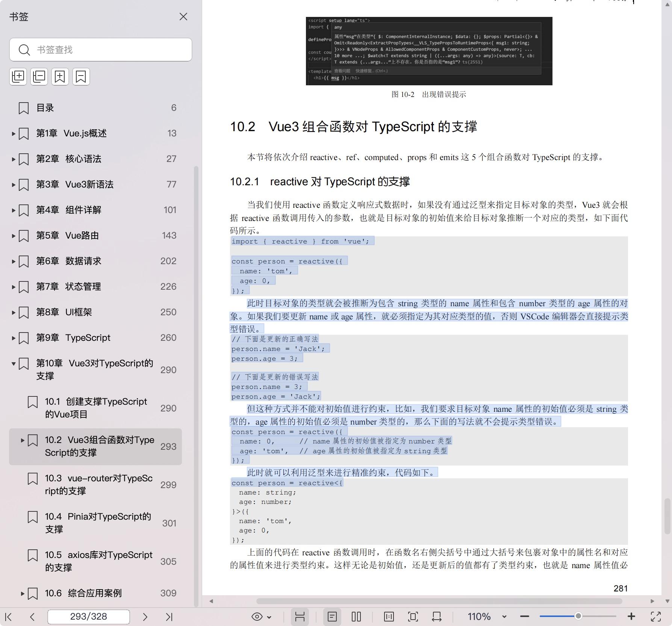Click the bookmark icon of 第5章 Vue路由

(x=24, y=236)
